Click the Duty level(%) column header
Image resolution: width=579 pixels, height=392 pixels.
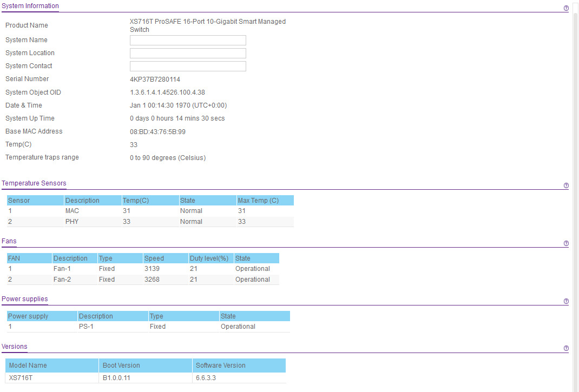210,258
